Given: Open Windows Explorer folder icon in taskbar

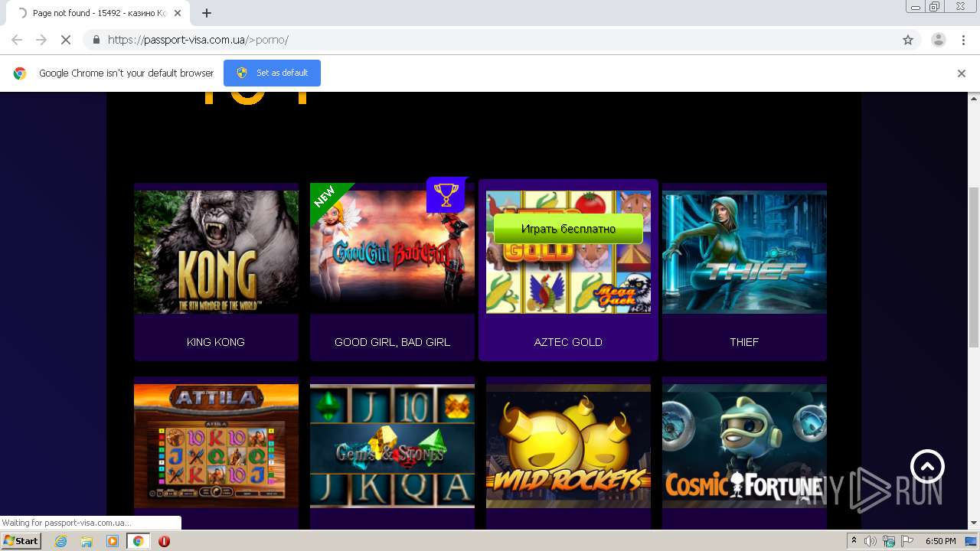Looking at the screenshot, I should pos(87,541).
